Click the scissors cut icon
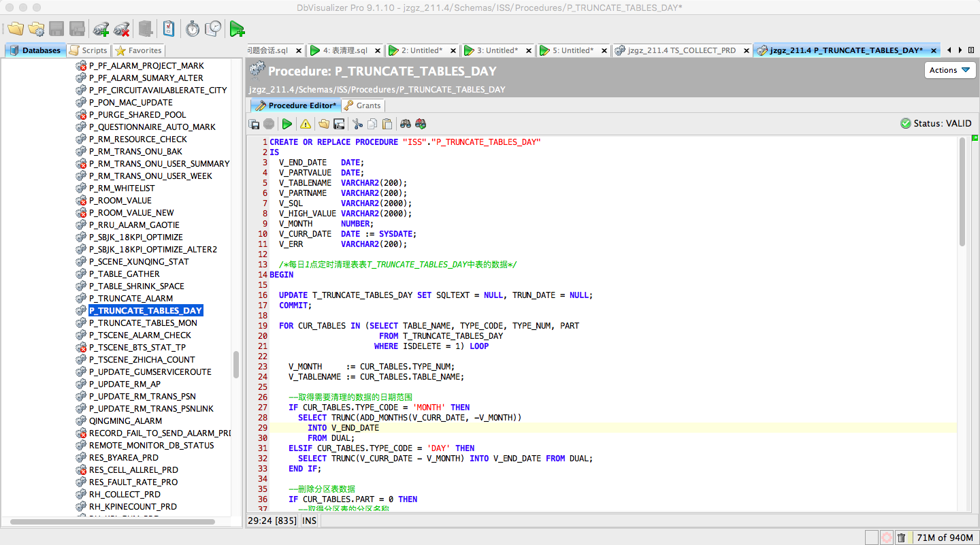The image size is (980, 545). coord(357,124)
